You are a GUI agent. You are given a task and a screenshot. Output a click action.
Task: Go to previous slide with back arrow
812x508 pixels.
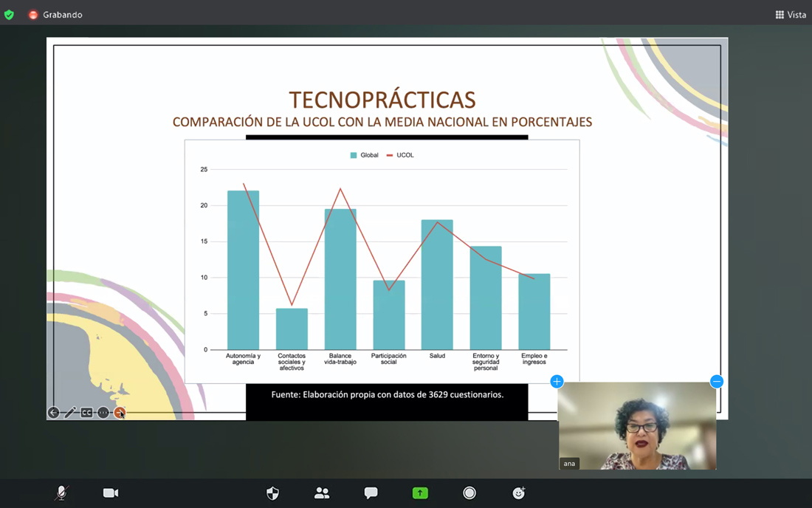tap(53, 413)
